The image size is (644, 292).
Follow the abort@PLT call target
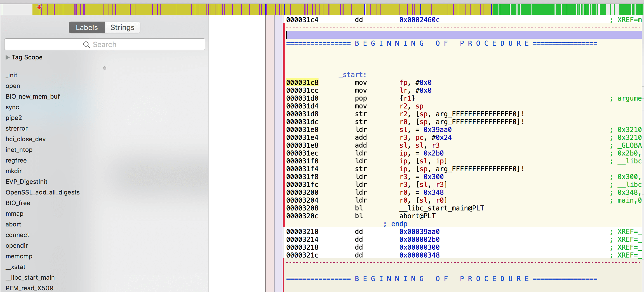pyautogui.click(x=417, y=216)
